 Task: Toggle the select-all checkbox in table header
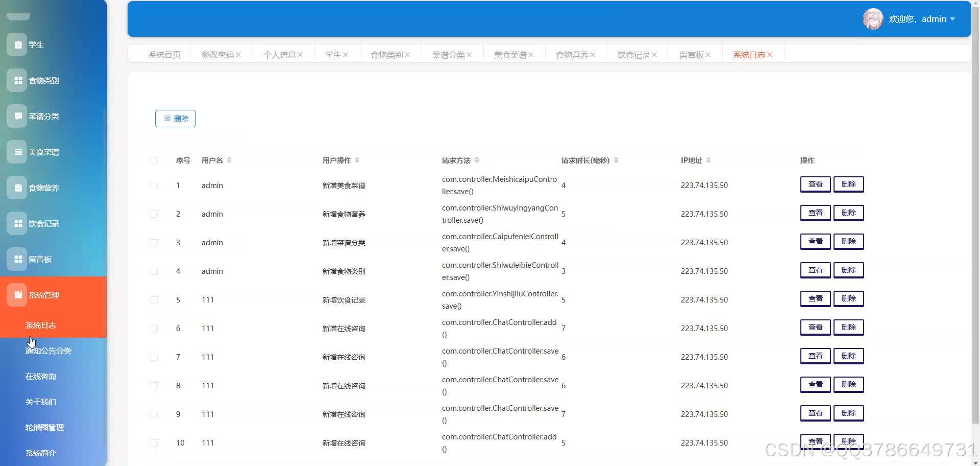click(x=154, y=160)
